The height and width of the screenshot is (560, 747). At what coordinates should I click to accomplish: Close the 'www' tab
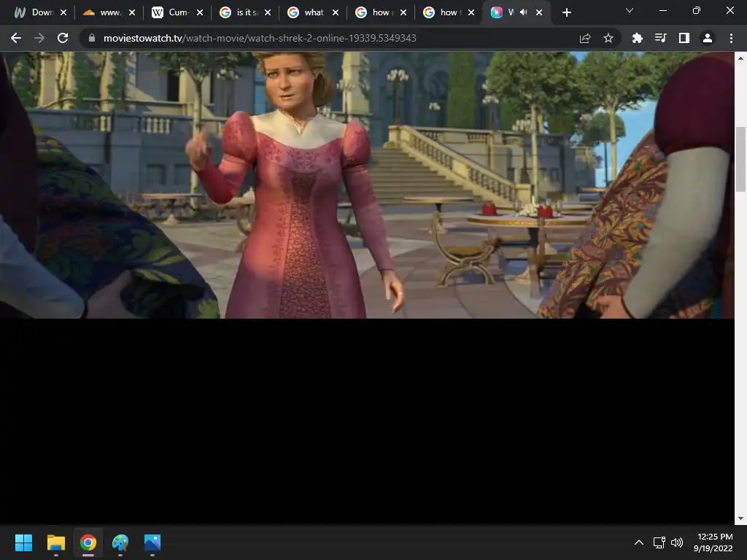(132, 13)
